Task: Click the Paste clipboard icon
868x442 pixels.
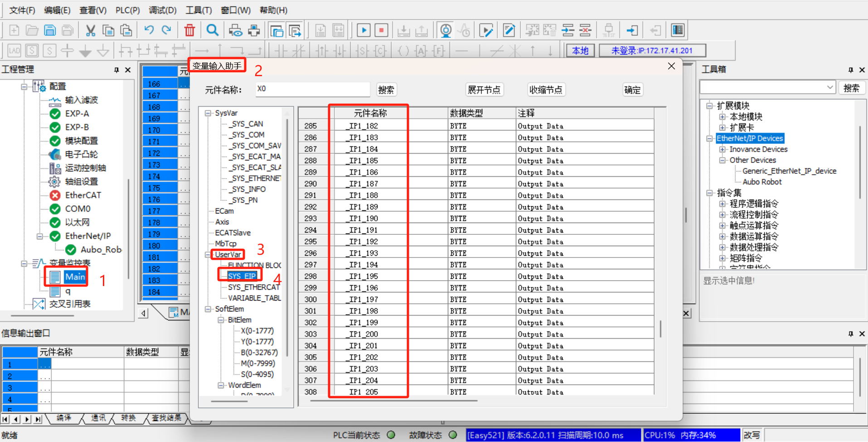Action: click(126, 30)
